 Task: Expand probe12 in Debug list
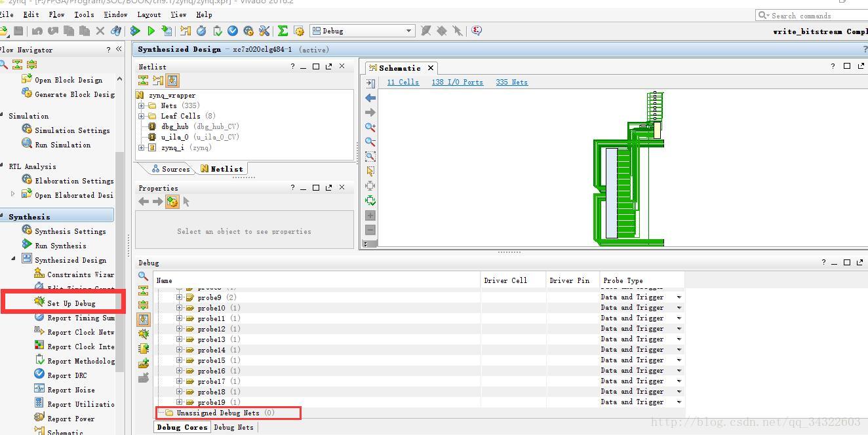click(179, 329)
